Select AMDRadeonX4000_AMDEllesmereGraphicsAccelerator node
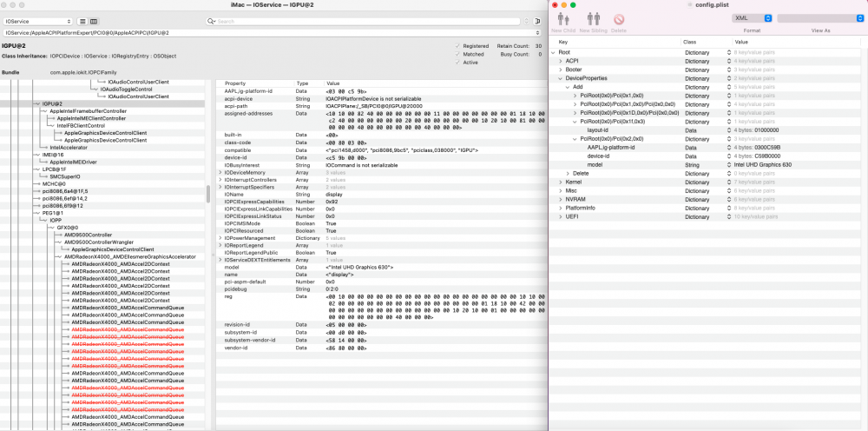 [130, 256]
